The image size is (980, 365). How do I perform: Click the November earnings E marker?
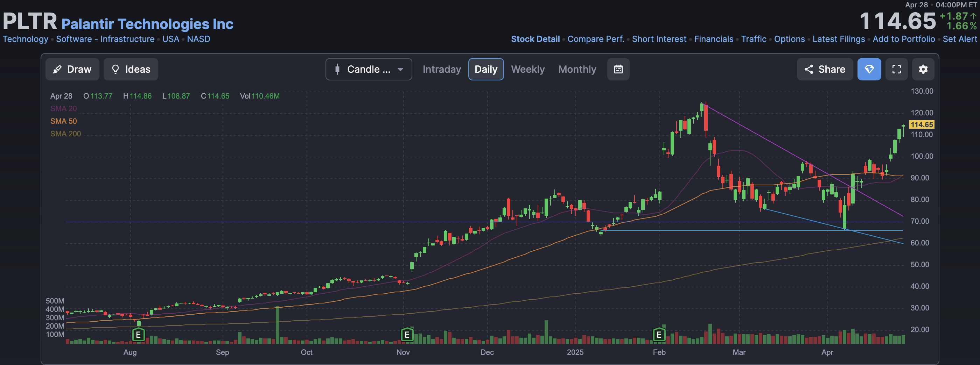point(407,335)
